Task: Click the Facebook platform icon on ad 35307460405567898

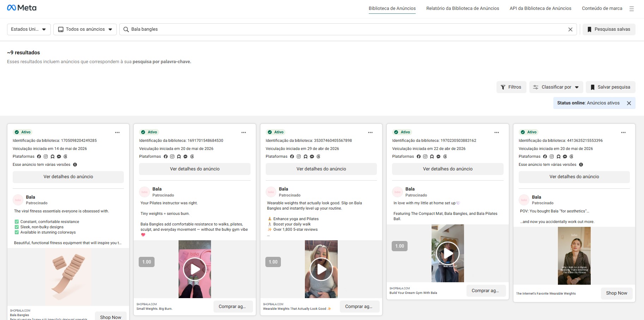Action: coord(292,157)
